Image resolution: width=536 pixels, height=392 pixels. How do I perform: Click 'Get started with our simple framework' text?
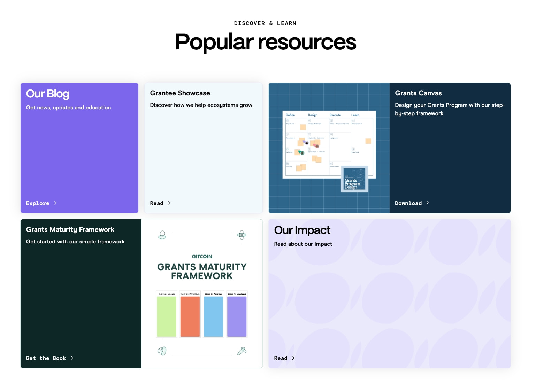pos(75,242)
